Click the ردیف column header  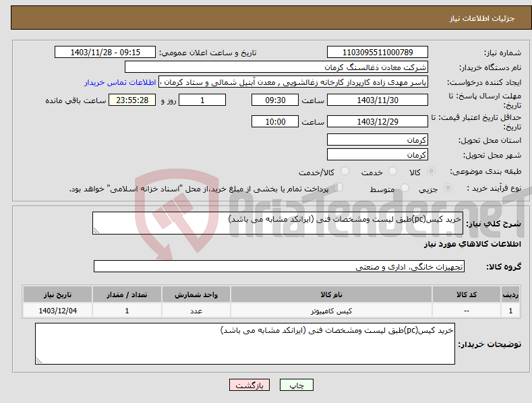[510, 294]
